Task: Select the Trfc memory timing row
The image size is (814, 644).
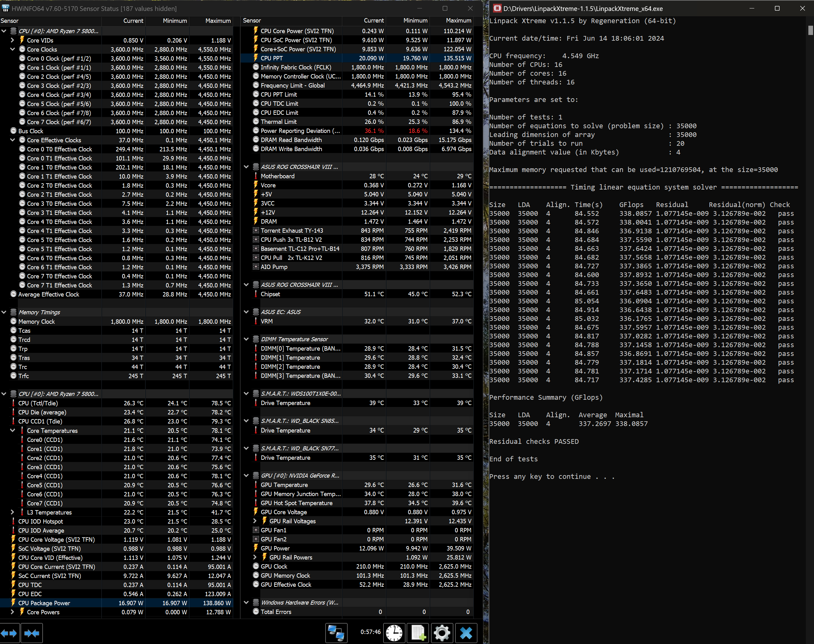Action: pyautogui.click(x=116, y=376)
